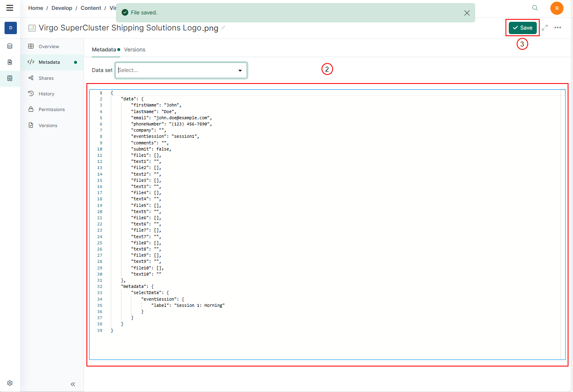Open History in the sidebar
573x392 pixels.
pyautogui.click(x=46, y=94)
